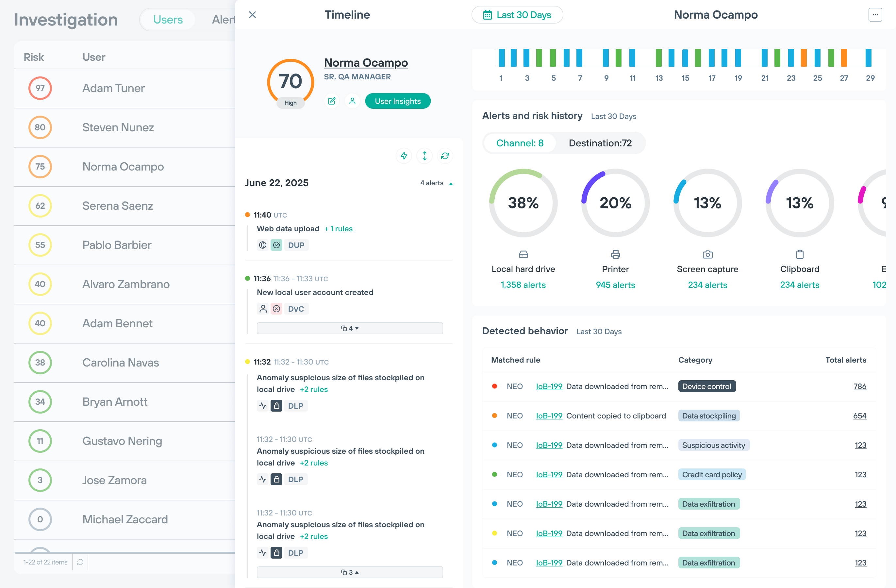The image size is (896, 588).
Task: Switch to the Destination:72 toggle
Action: pyautogui.click(x=600, y=143)
